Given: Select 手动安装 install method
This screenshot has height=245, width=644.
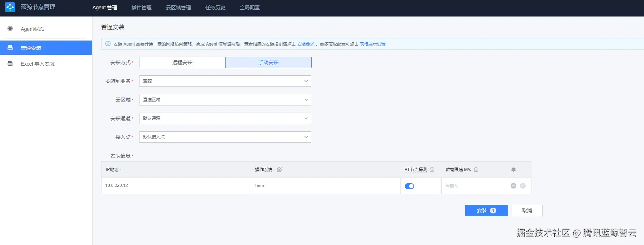Looking at the screenshot, I should point(268,62).
